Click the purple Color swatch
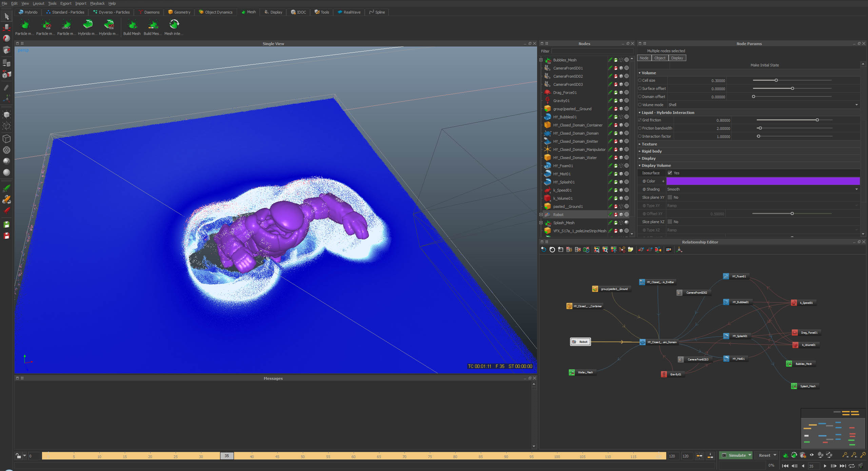868x471 pixels. [763, 181]
